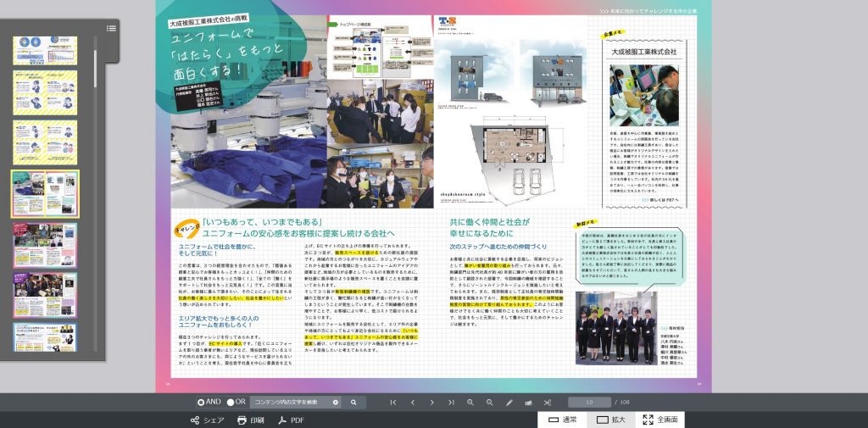Click the magnifier search button
Viewport: 868px width, 428px height.
[353, 403]
